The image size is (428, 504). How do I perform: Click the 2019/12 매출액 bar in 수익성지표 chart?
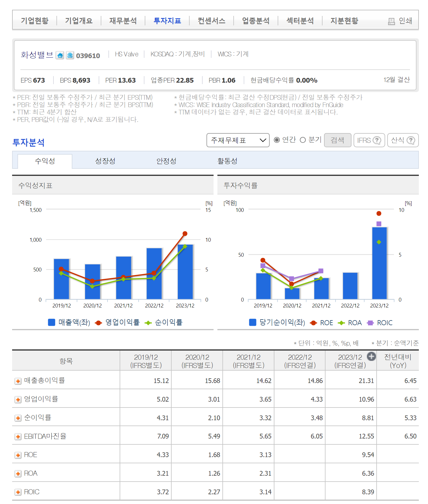coord(61,279)
